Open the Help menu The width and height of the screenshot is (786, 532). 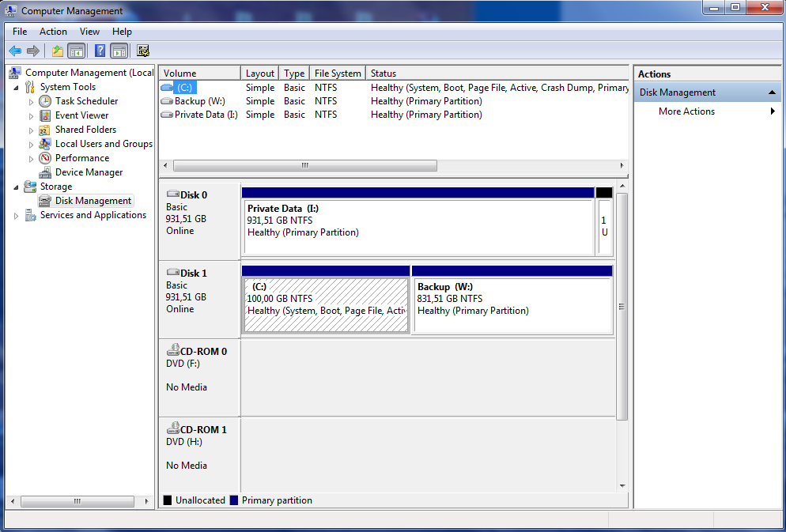tap(122, 32)
